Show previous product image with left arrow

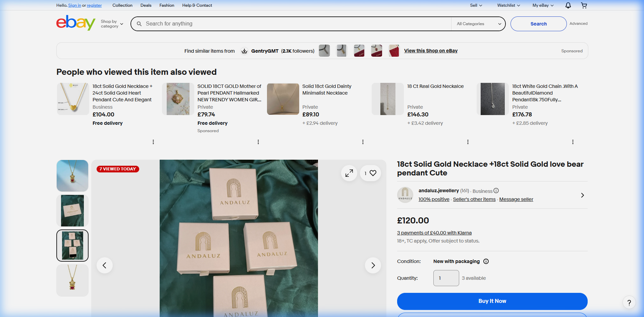[x=105, y=265]
